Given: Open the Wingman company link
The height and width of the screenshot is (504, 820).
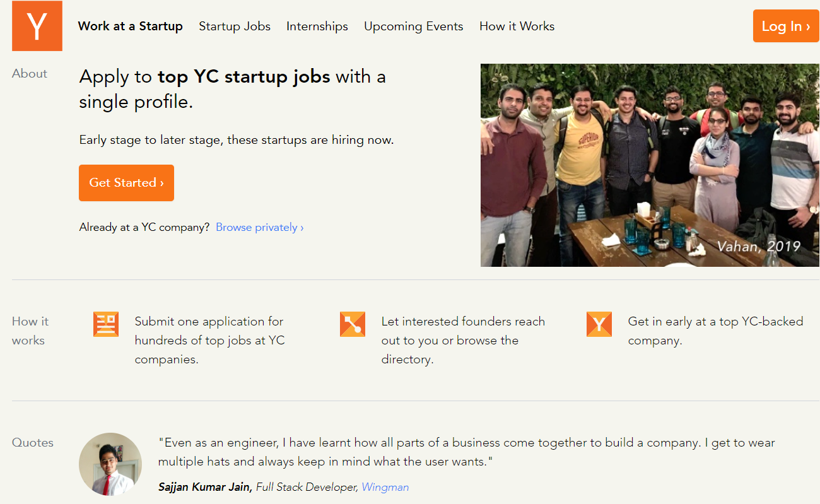Looking at the screenshot, I should coord(385,487).
